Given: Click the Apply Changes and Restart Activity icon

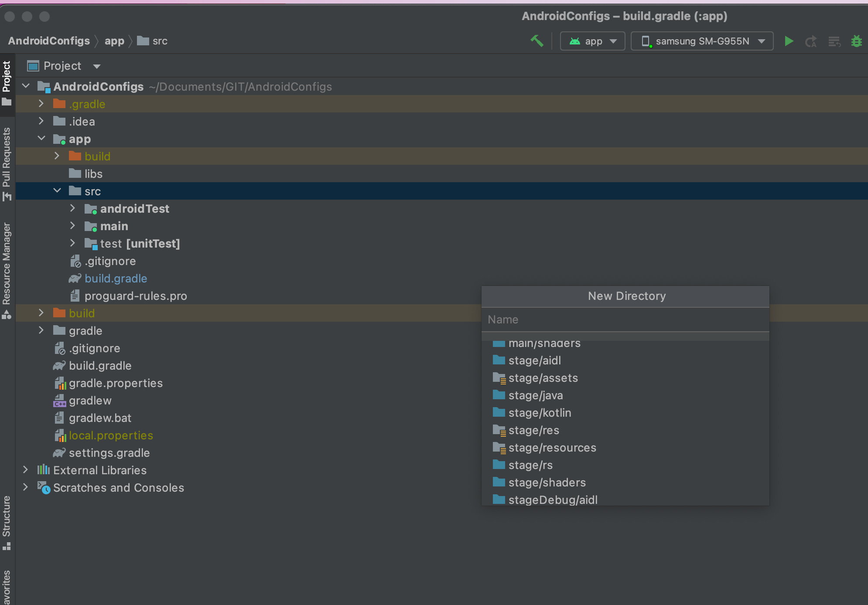Looking at the screenshot, I should click(x=811, y=41).
